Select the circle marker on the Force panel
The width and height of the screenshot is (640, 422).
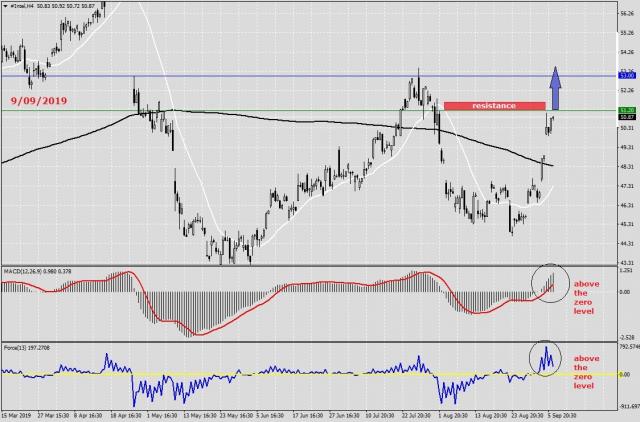(547, 356)
